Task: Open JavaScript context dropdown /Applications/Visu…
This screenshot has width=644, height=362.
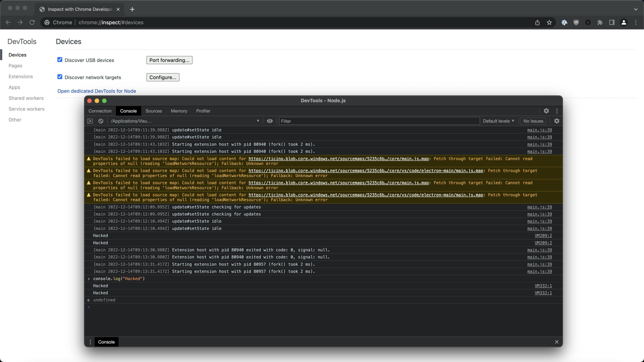Action: coord(185,121)
